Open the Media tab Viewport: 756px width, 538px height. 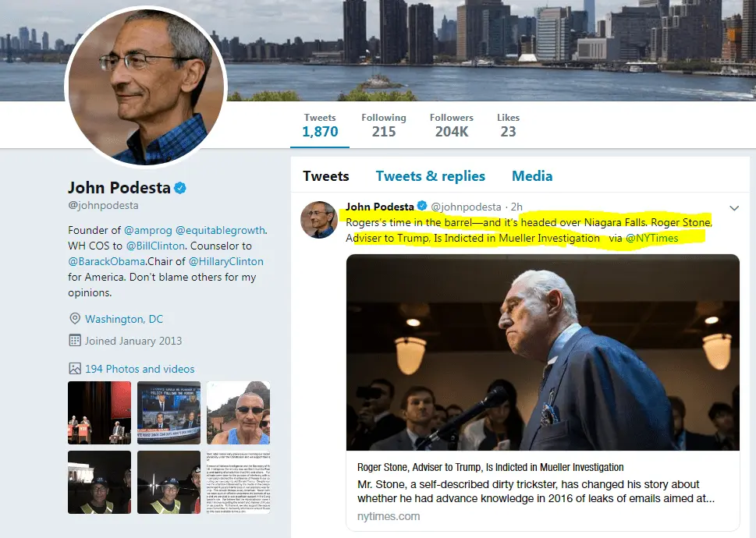pyautogui.click(x=532, y=176)
